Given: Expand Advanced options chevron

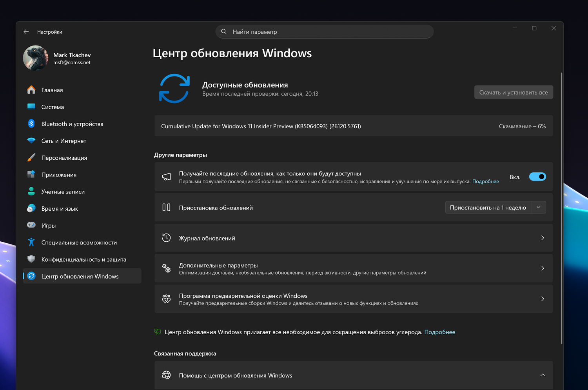Looking at the screenshot, I should point(543,268).
